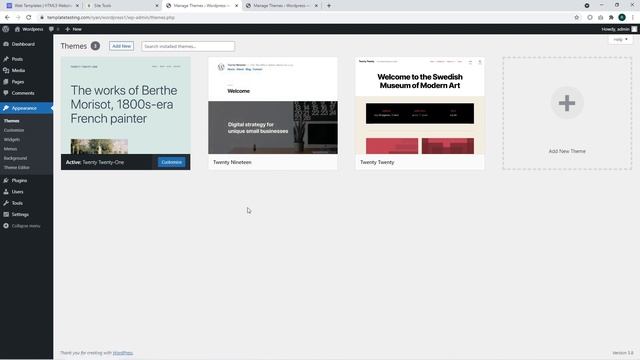
Task: Open the Howdy, admin account menu
Action: (x=619, y=29)
